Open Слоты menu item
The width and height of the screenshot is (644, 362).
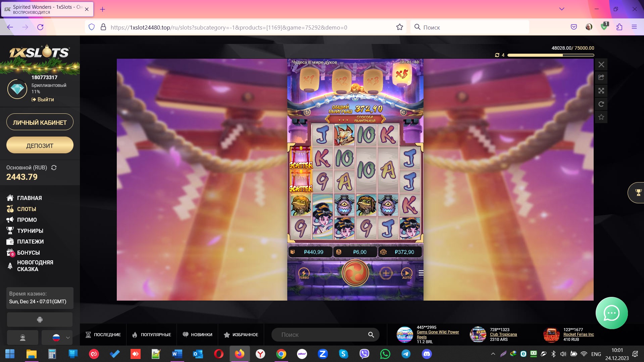coord(21,209)
